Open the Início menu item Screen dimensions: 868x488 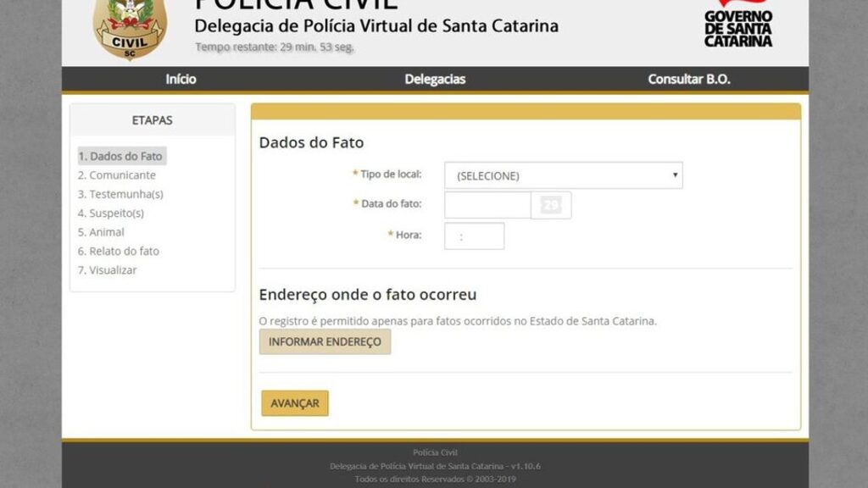181,79
